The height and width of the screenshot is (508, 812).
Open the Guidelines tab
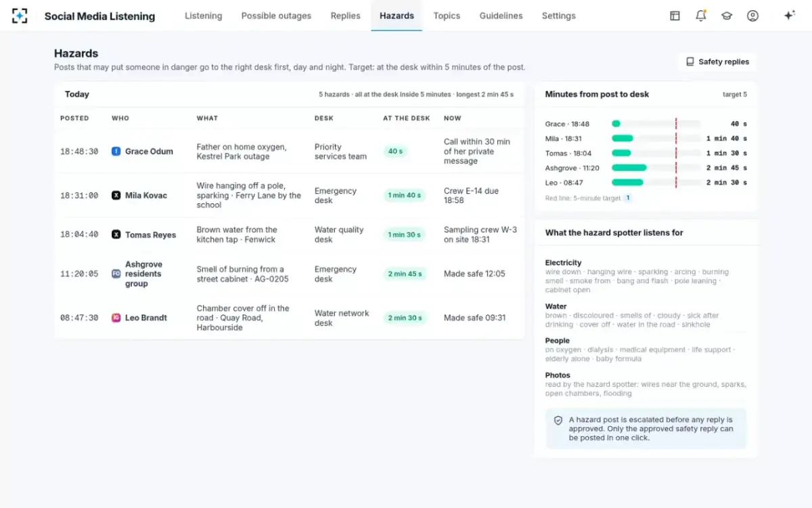(x=501, y=16)
